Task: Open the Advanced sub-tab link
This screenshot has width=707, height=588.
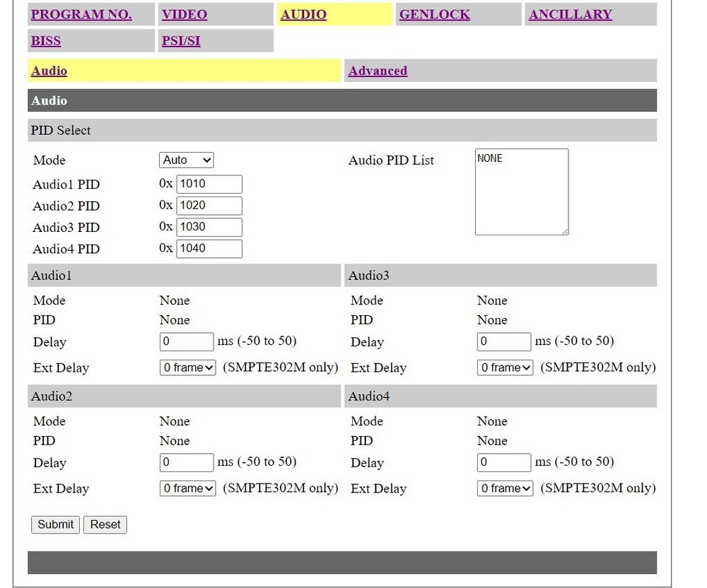Action: 378,71
